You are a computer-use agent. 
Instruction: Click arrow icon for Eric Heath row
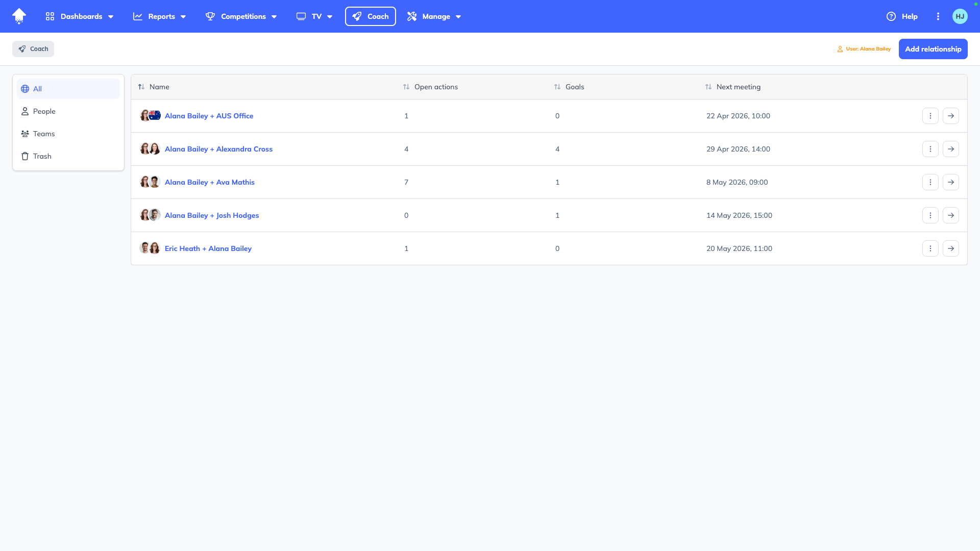pos(950,248)
